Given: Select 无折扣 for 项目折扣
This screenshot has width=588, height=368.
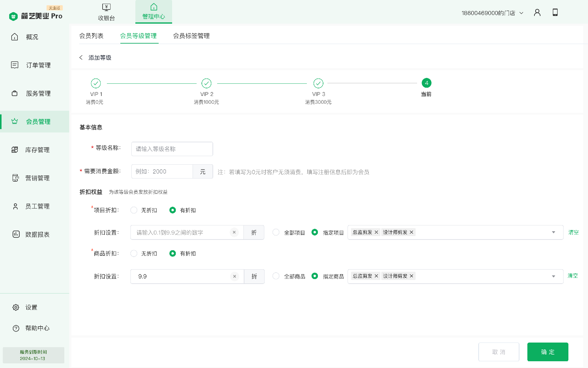Looking at the screenshot, I should point(134,210).
